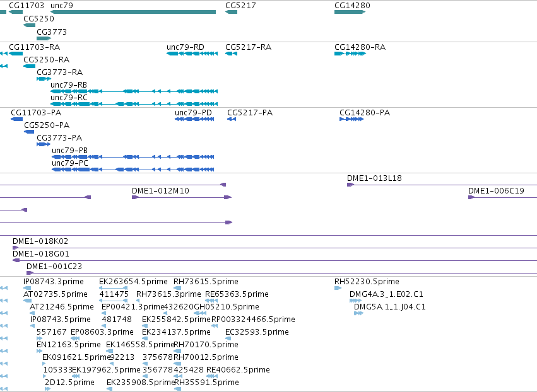The width and height of the screenshot is (537, 392).
Task: Click the RE65363.5prime EST label
Action: click(237, 294)
